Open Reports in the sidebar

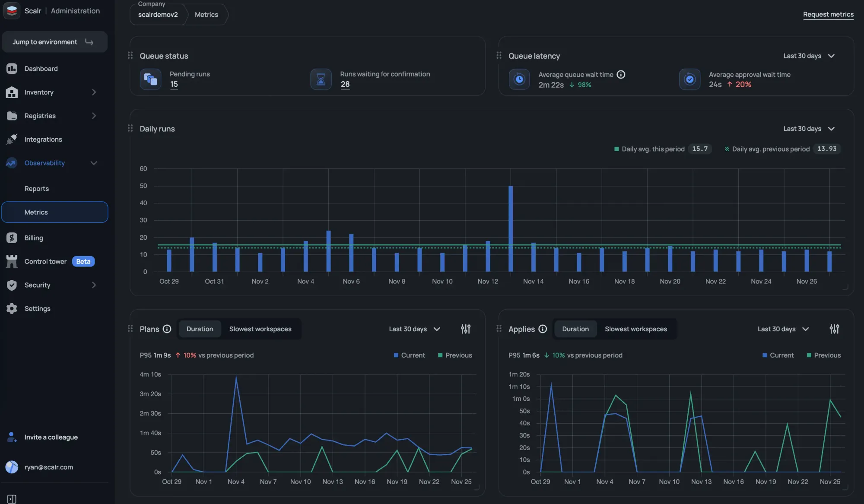[x=37, y=189]
